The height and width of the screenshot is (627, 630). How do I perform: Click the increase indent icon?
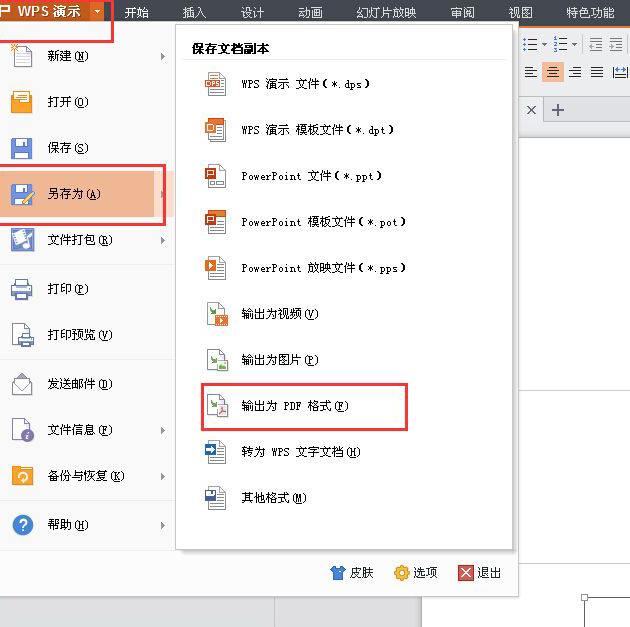point(616,44)
